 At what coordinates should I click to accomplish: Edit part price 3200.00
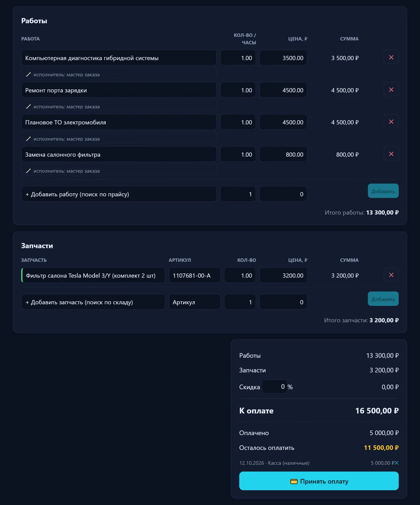(283, 275)
